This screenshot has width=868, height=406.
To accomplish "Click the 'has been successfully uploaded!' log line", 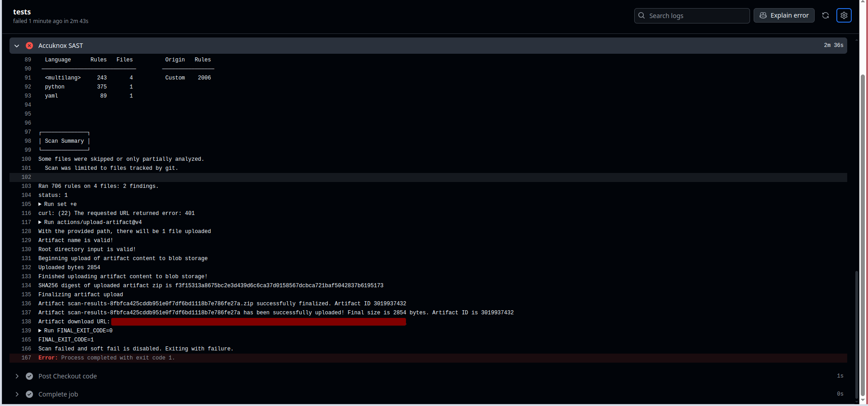I will coord(276,313).
